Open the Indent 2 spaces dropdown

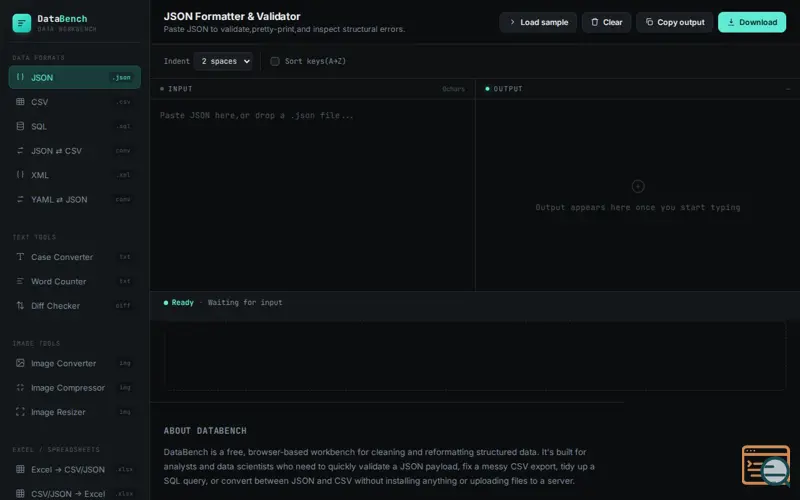click(x=223, y=61)
